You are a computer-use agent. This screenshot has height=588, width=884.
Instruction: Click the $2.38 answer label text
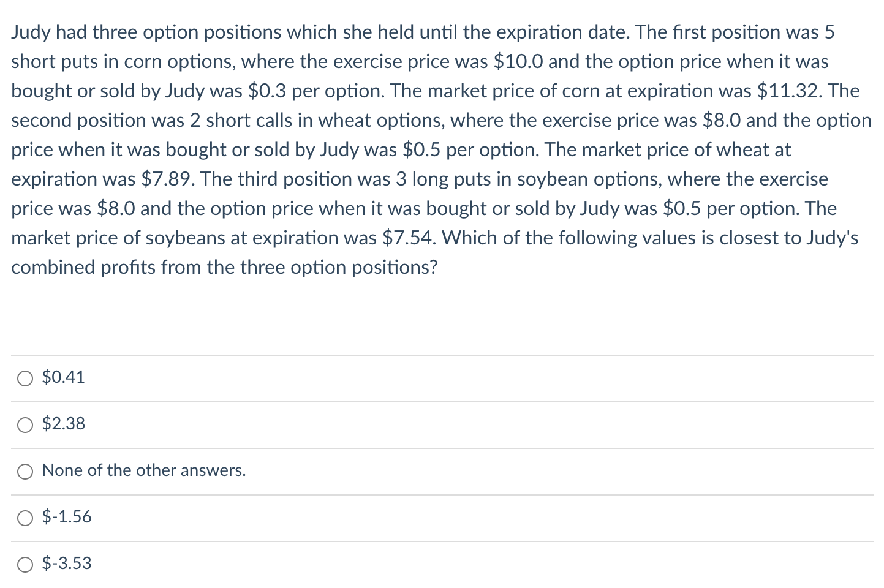(64, 424)
